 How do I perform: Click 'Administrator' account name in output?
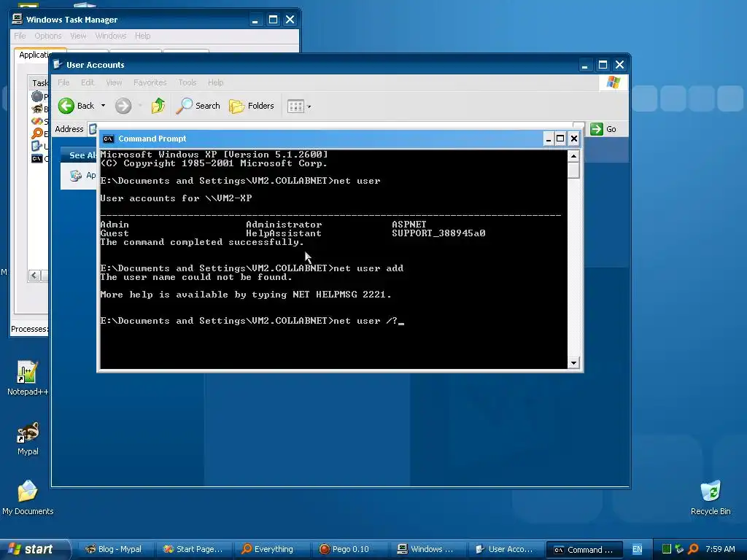pyautogui.click(x=284, y=225)
